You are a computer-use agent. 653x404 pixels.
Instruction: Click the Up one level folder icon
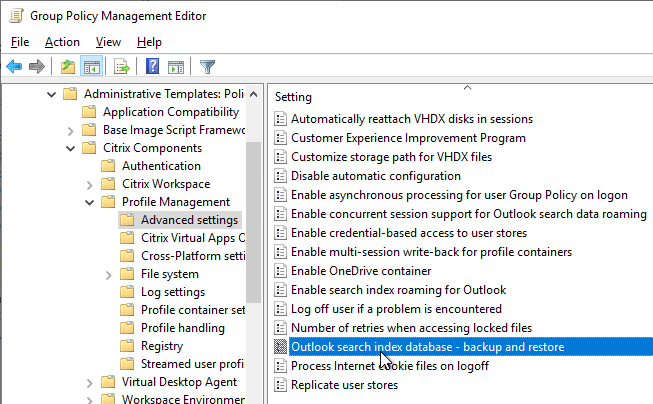[x=67, y=67]
